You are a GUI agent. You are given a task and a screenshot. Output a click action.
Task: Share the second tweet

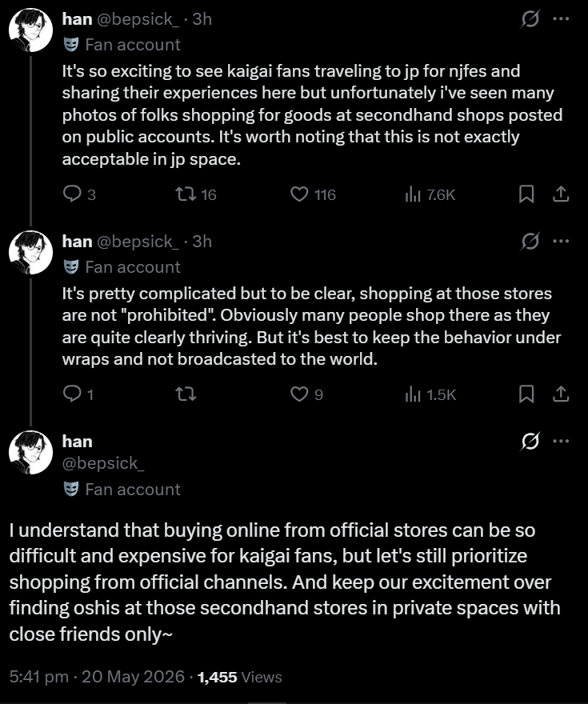pos(561,394)
